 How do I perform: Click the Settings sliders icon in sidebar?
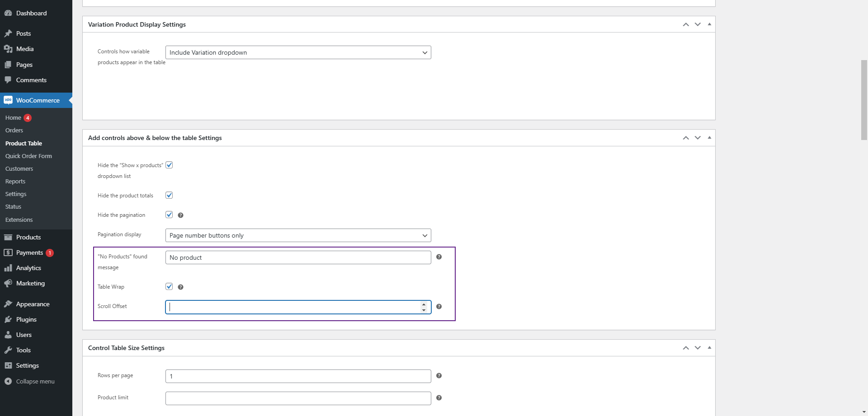[x=8, y=365]
